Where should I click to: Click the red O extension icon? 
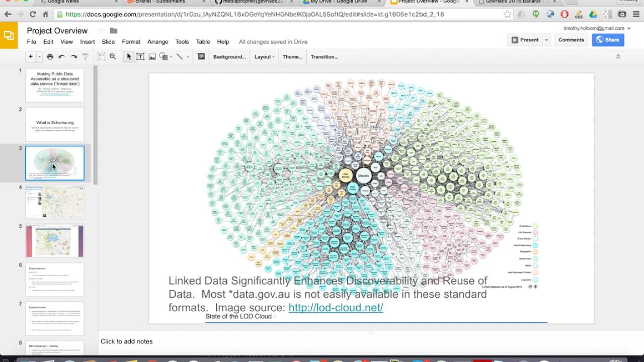[565, 15]
